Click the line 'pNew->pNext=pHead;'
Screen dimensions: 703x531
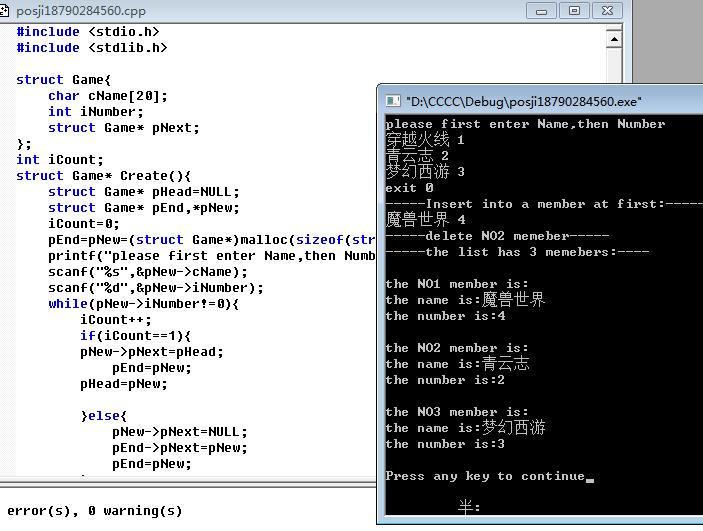pyautogui.click(x=152, y=352)
